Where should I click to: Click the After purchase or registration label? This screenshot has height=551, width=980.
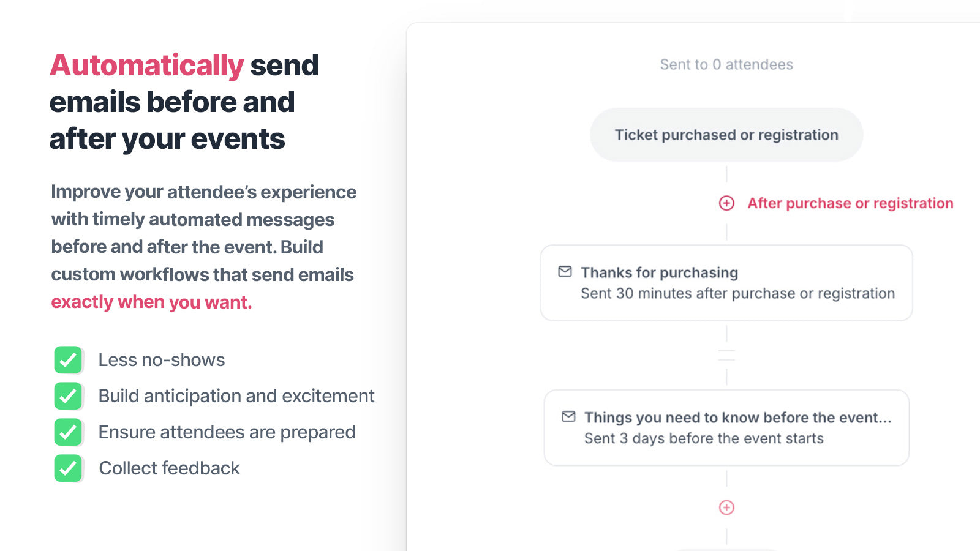tap(850, 203)
